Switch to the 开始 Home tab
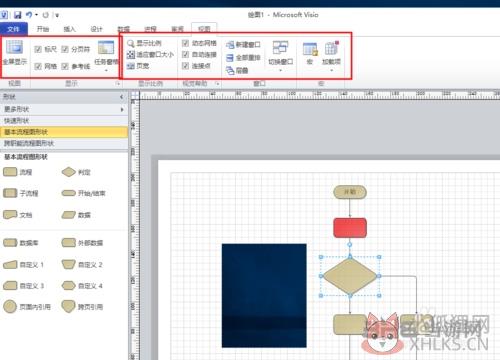The height and width of the screenshot is (360, 500). pyautogui.click(x=43, y=29)
